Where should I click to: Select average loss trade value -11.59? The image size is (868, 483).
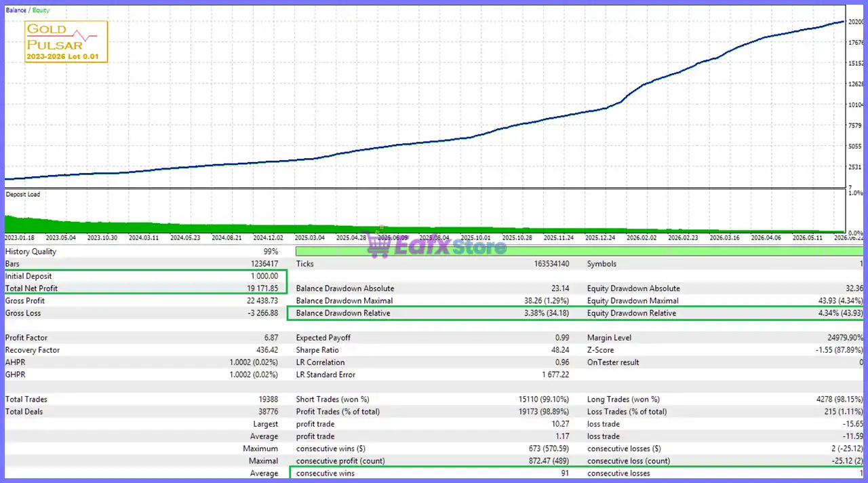pos(852,436)
